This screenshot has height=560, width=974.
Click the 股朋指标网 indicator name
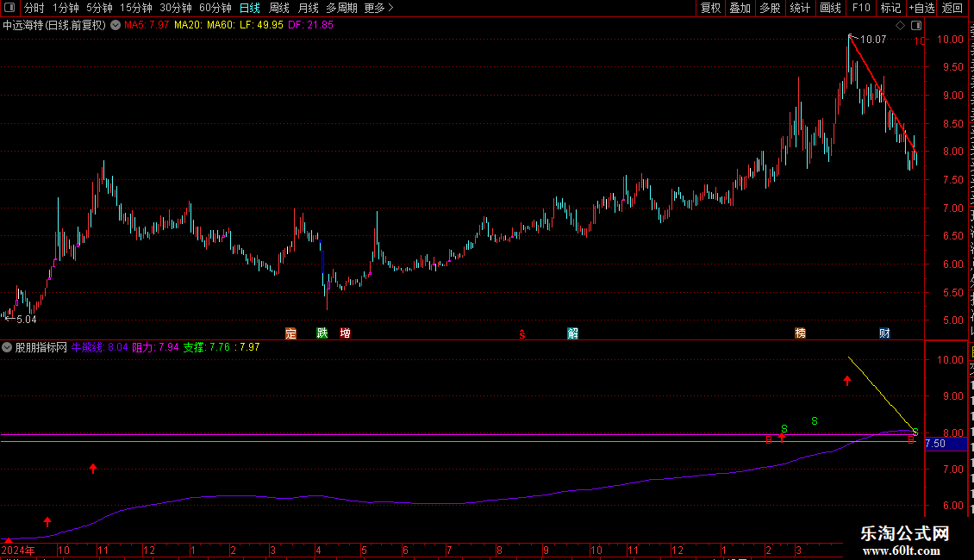(41, 347)
